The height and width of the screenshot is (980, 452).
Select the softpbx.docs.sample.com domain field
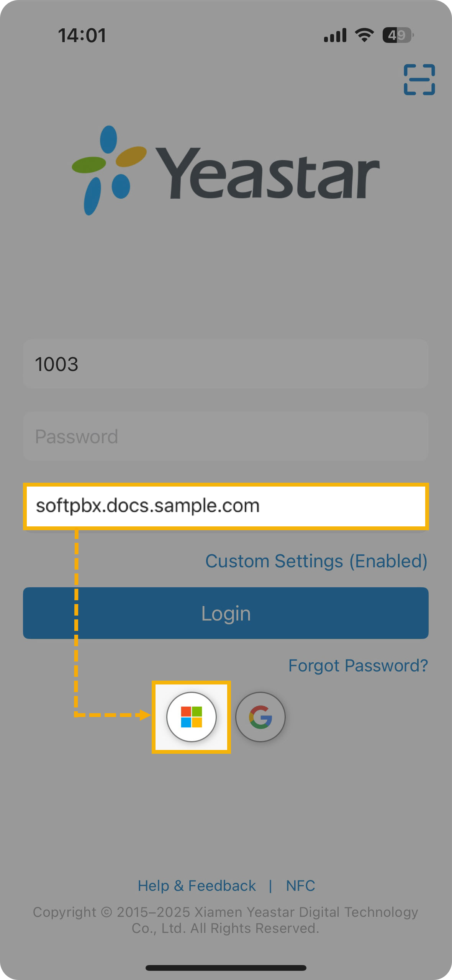pos(225,506)
